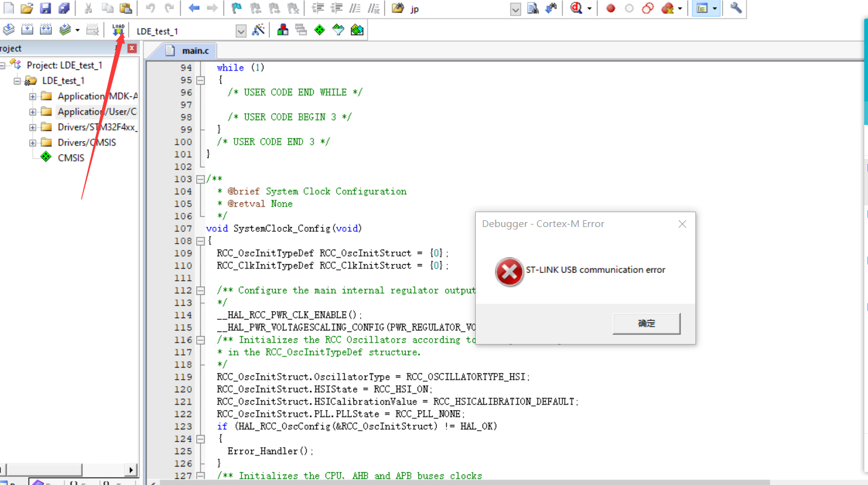
Task: Indent selected lines icon
Action: (318, 8)
